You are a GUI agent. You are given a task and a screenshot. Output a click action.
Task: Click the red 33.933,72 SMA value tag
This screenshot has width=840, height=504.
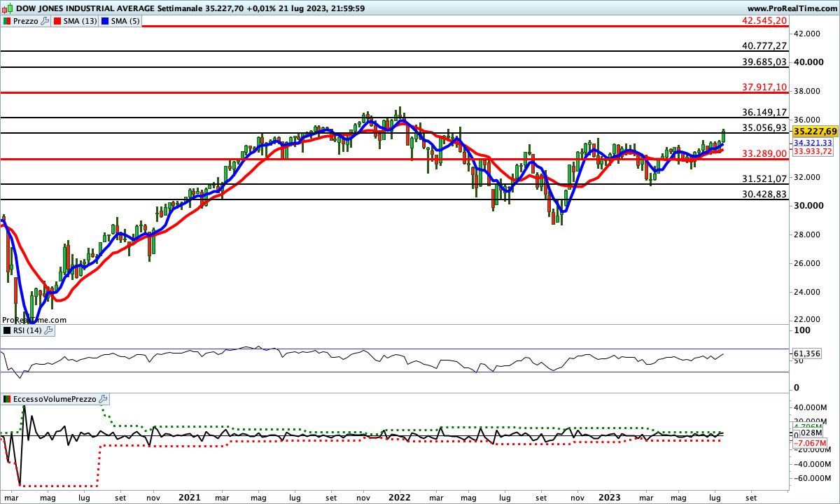[813, 151]
